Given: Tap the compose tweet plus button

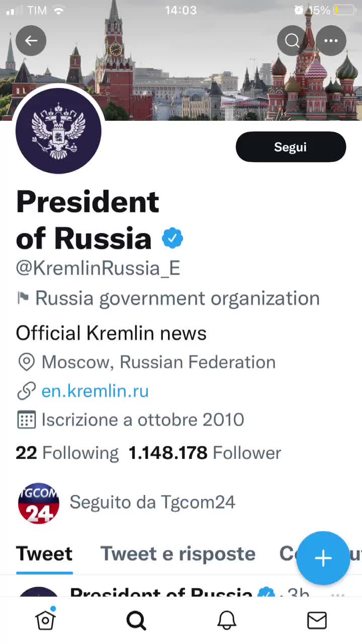Looking at the screenshot, I should (x=323, y=558).
